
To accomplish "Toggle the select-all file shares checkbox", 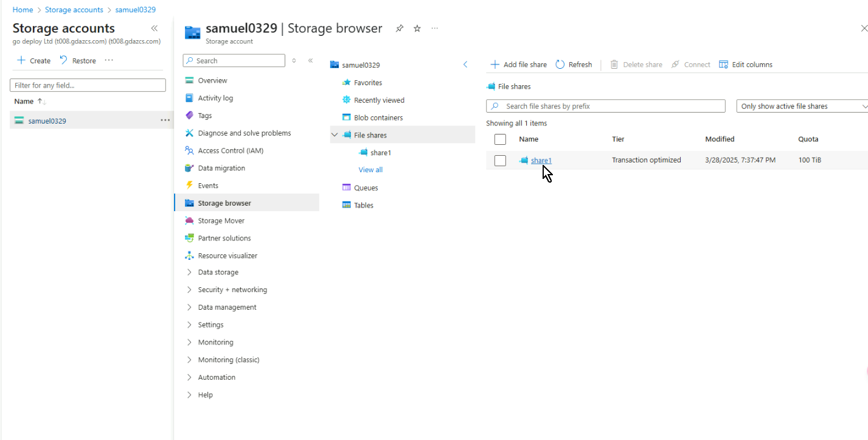I will pyautogui.click(x=500, y=139).
